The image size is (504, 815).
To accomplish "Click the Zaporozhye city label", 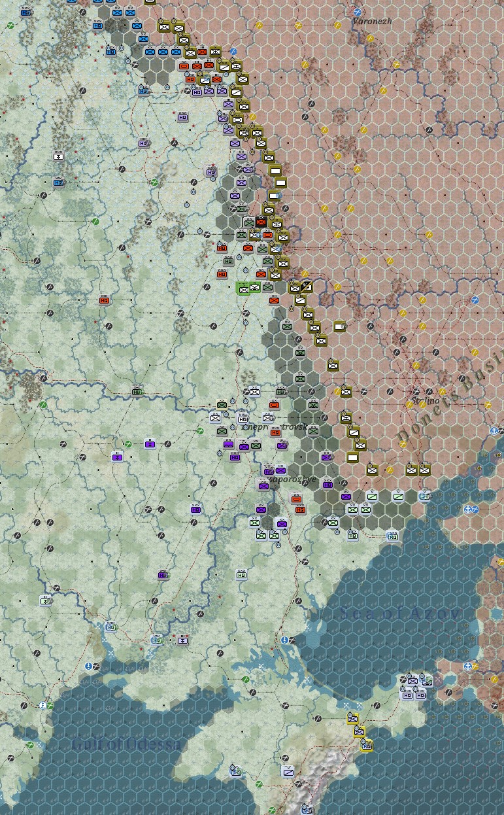I will 292,479.
